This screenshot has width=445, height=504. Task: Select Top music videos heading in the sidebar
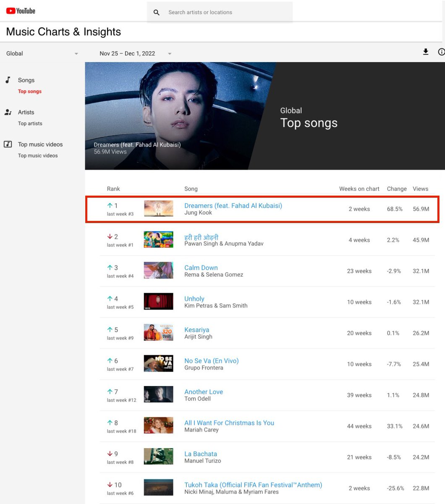[40, 144]
